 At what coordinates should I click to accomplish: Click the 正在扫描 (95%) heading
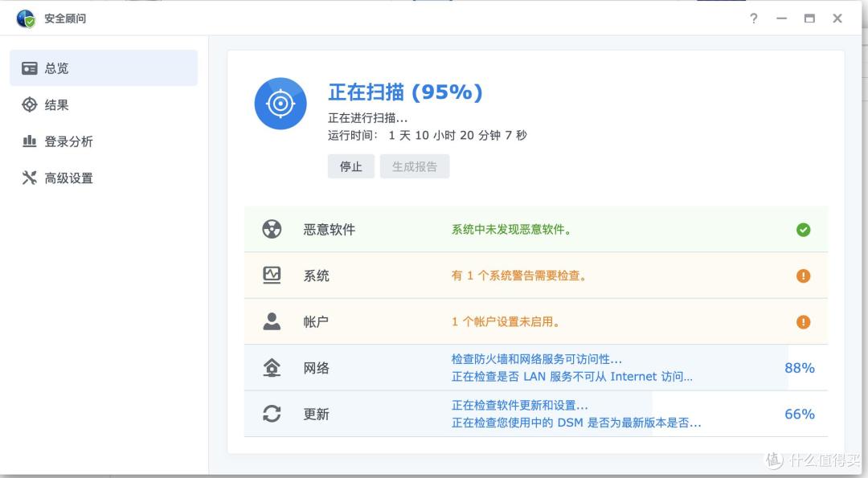pyautogui.click(x=405, y=92)
